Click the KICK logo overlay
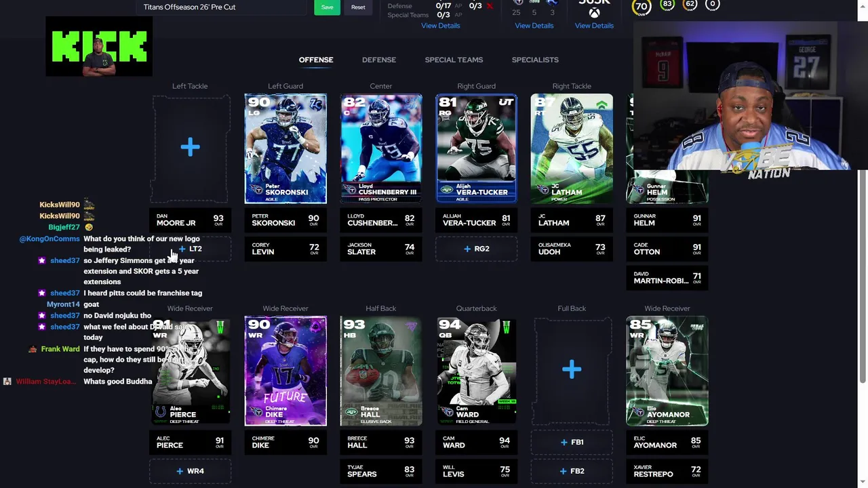The height and width of the screenshot is (488, 868). (99, 46)
